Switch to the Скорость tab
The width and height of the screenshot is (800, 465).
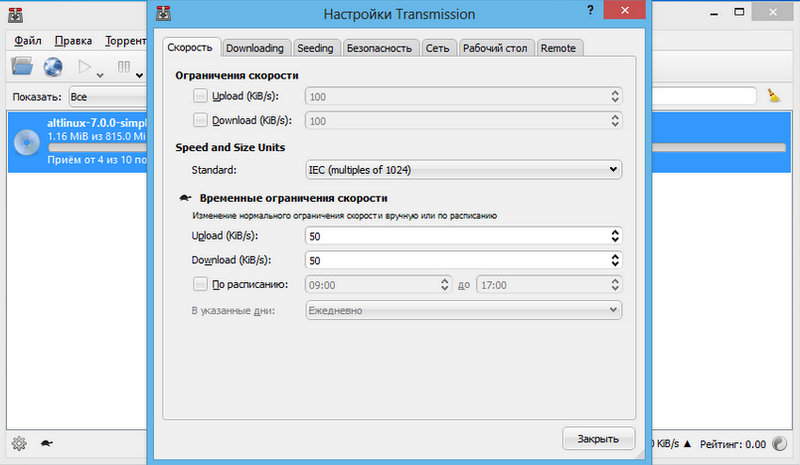click(190, 47)
